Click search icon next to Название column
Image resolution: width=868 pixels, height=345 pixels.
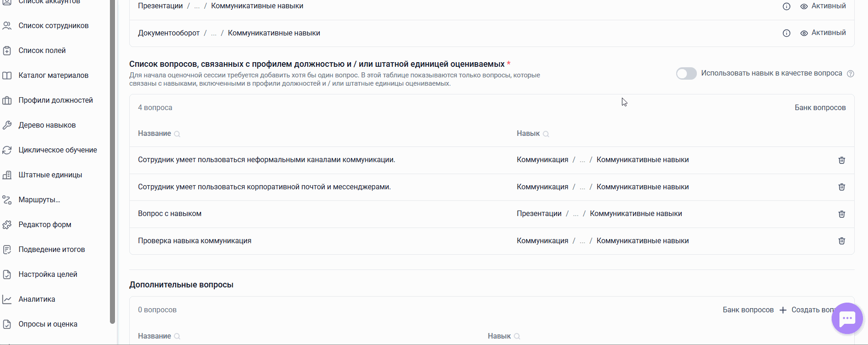pyautogui.click(x=177, y=134)
